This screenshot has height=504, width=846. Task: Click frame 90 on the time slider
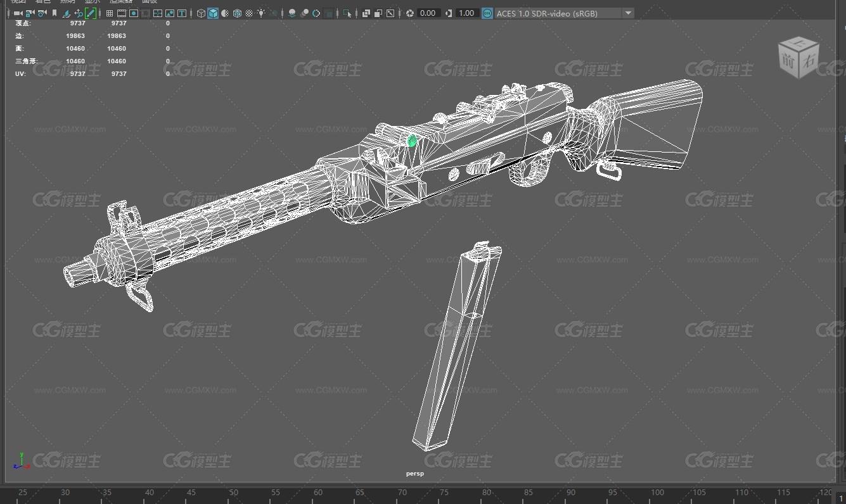click(571, 493)
